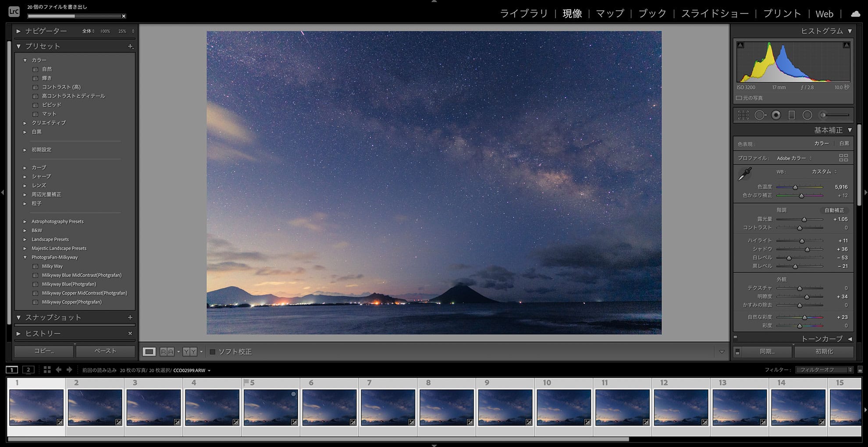Pick the white balance eyedropper
The height and width of the screenshot is (447, 868).
[744, 174]
